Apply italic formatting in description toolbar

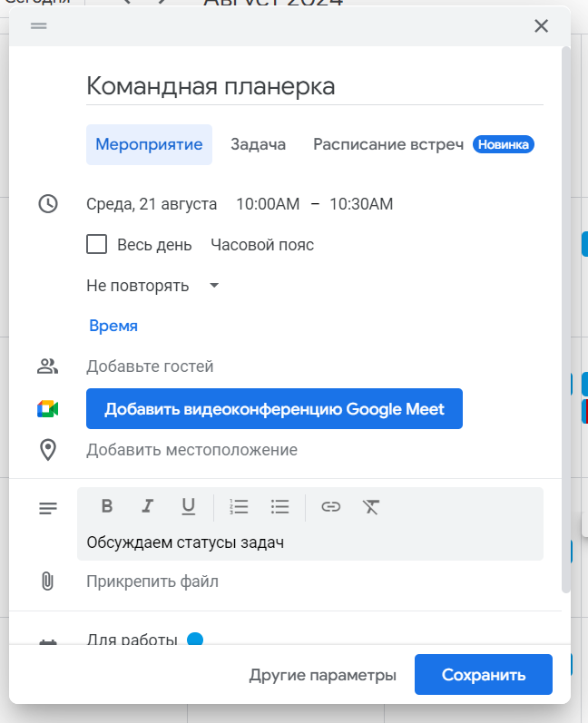[147, 506]
